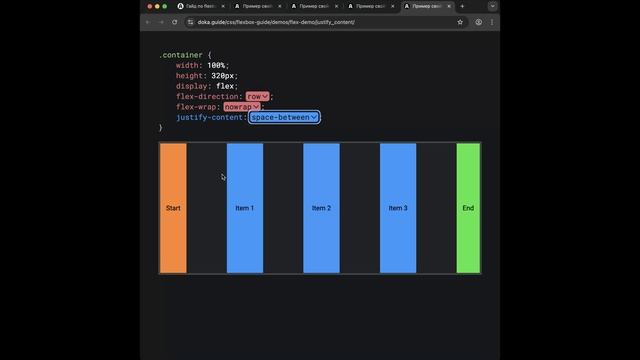Open the justify-content "space-between" dropdown
The image size is (640, 360).
pos(284,117)
